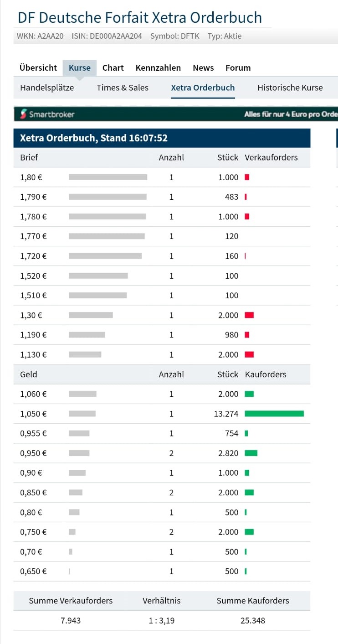The image size is (338, 644).
Task: Go to the News tab
Action: [203, 68]
